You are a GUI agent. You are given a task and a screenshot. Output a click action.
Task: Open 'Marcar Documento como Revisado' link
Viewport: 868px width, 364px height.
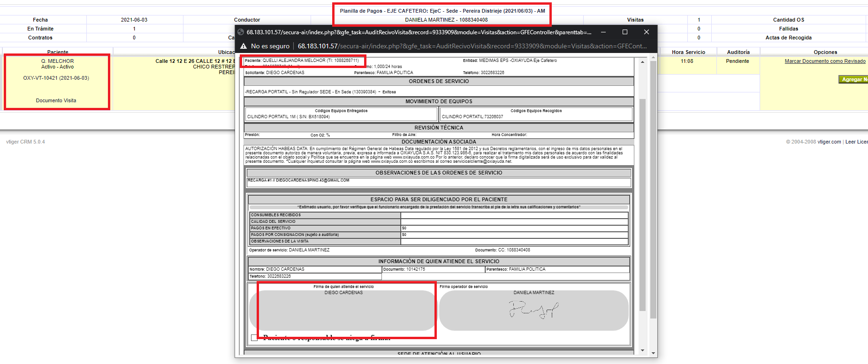pos(825,61)
